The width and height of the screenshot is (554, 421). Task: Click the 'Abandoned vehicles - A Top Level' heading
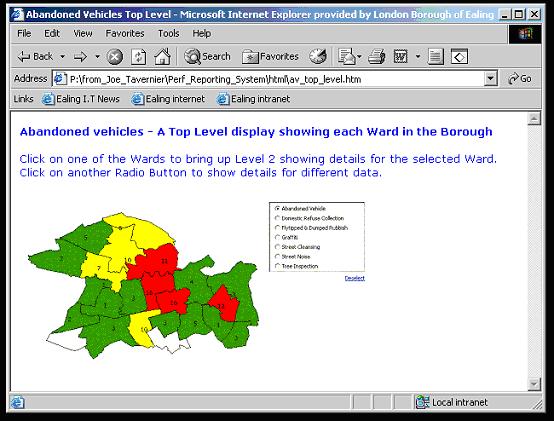256,131
